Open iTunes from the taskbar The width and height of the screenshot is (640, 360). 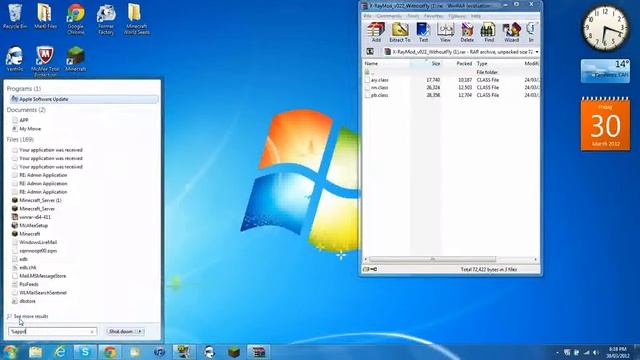pos(160,351)
